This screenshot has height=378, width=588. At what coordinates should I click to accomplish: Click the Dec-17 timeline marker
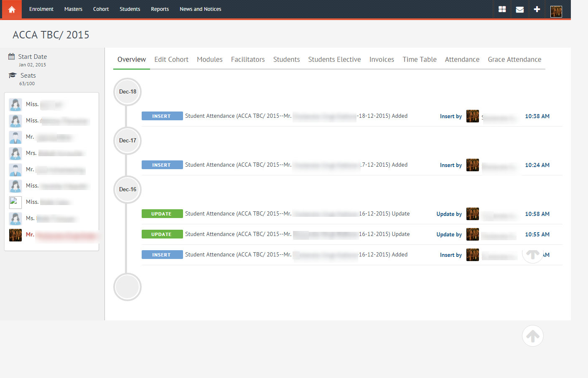tap(127, 141)
